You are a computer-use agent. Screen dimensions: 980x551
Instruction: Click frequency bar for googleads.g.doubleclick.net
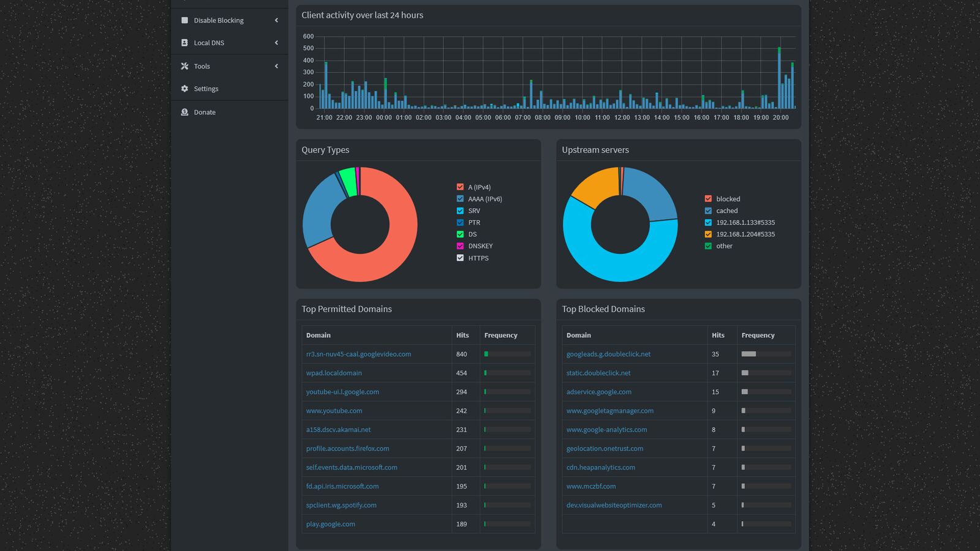point(766,354)
